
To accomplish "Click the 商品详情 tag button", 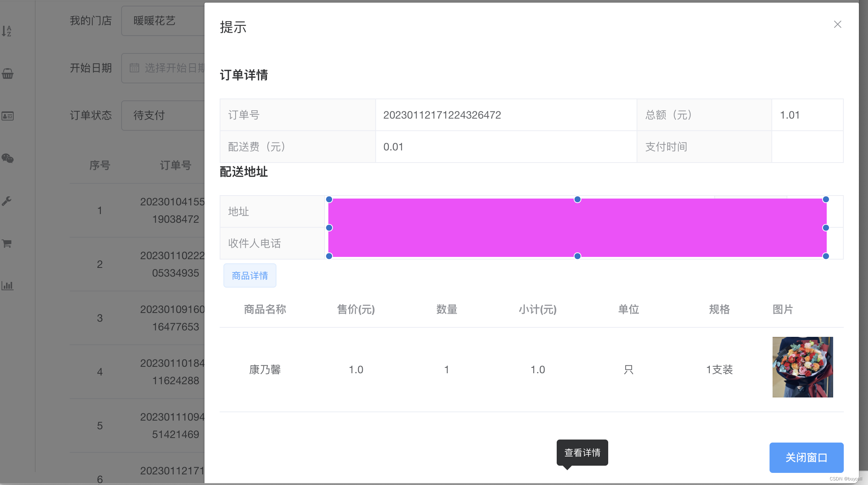I will tap(250, 275).
